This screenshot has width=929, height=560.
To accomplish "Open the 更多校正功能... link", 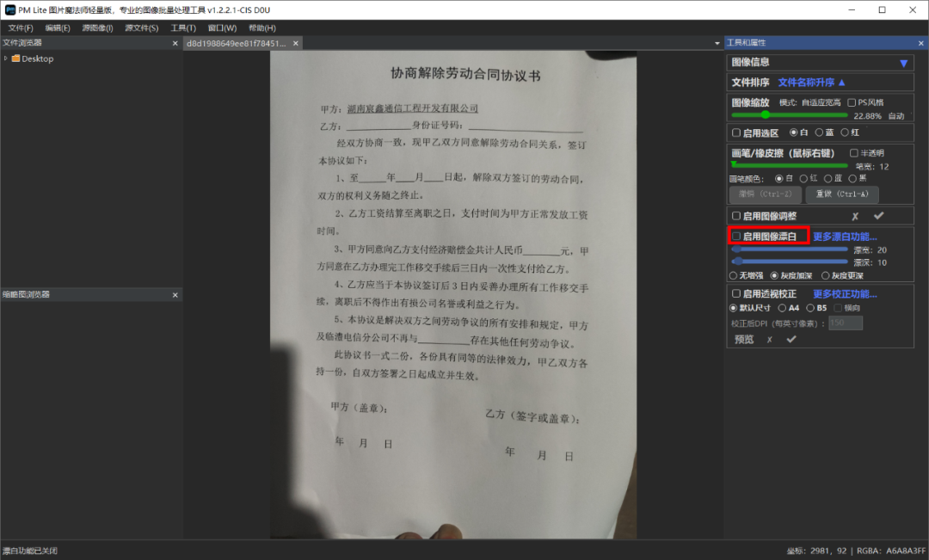I will point(845,294).
